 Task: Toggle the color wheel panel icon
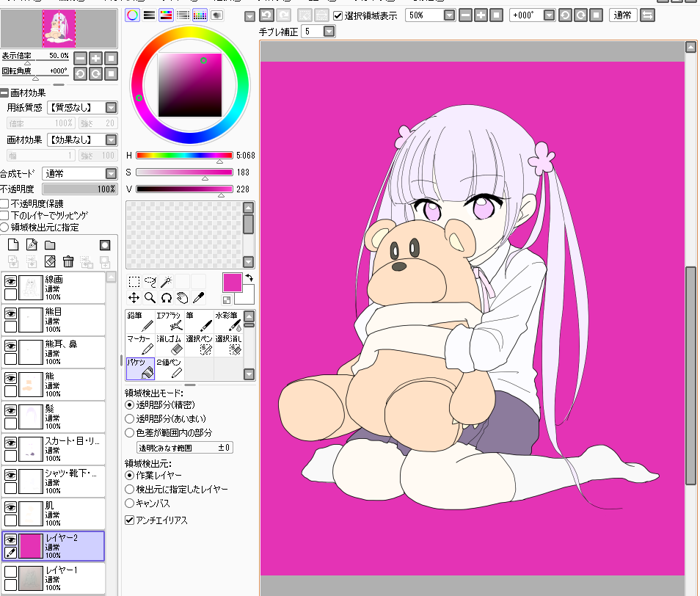point(132,15)
